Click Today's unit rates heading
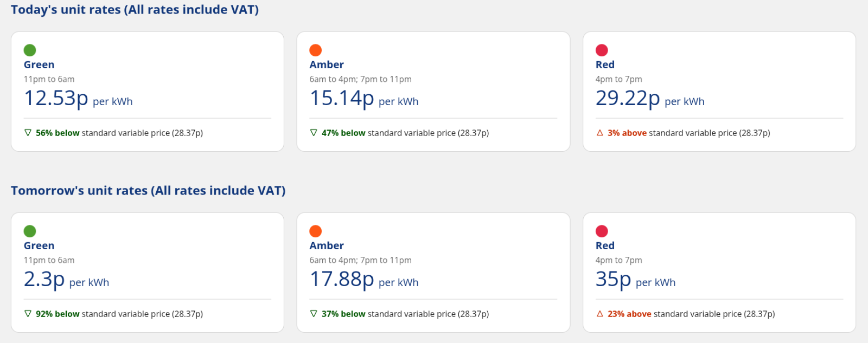The height and width of the screenshot is (343, 868). coord(135,10)
